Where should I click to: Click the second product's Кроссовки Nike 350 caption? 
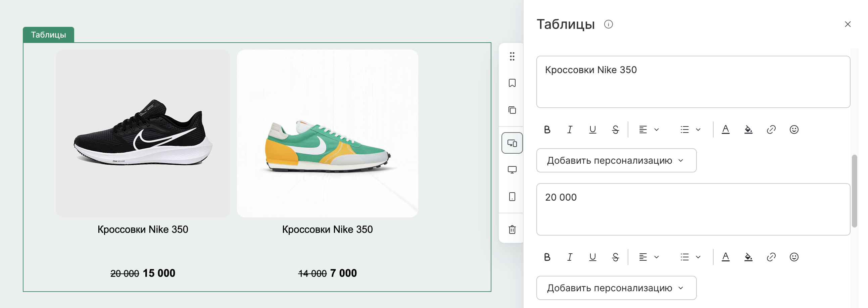pos(328,229)
